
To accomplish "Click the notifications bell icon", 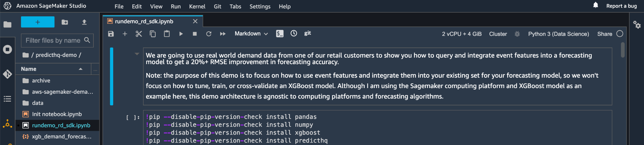I will [x=596, y=5].
